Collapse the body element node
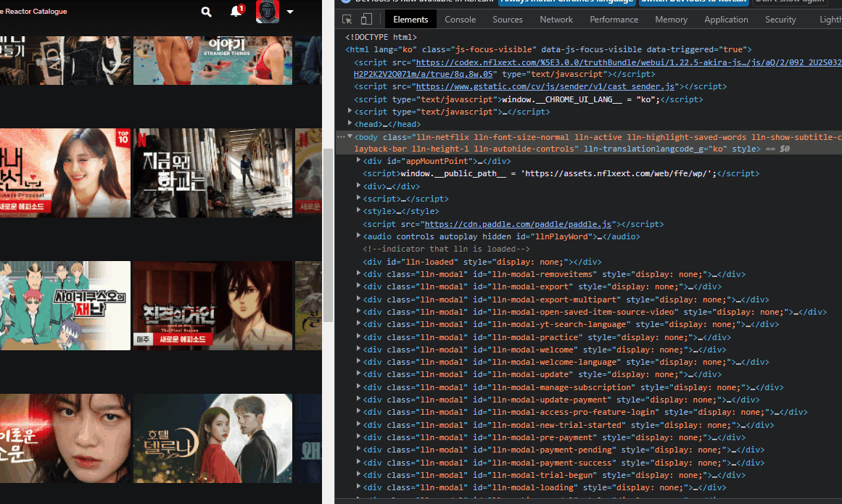 coord(350,136)
